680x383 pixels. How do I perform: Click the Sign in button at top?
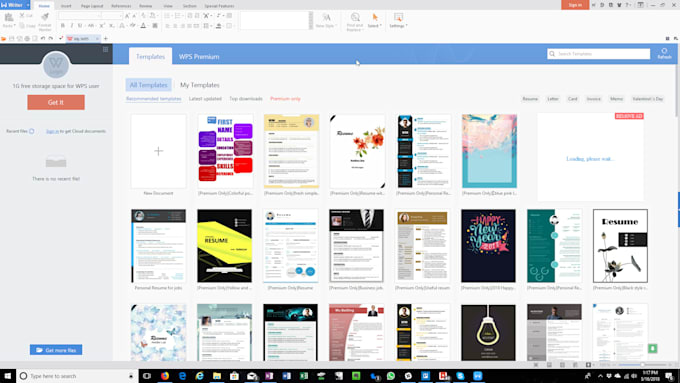coord(575,5)
